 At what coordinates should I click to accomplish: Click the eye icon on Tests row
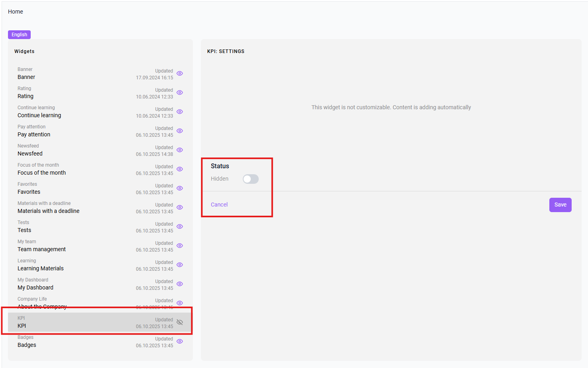click(x=180, y=226)
